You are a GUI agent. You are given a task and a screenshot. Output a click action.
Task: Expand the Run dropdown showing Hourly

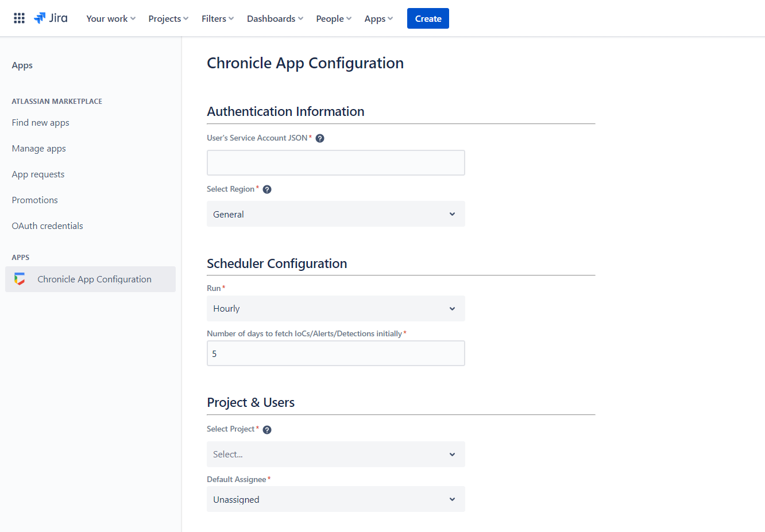point(336,308)
